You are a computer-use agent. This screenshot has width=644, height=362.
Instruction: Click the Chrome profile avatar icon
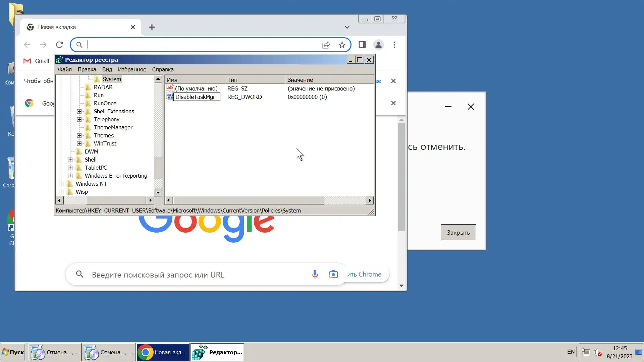tap(378, 45)
